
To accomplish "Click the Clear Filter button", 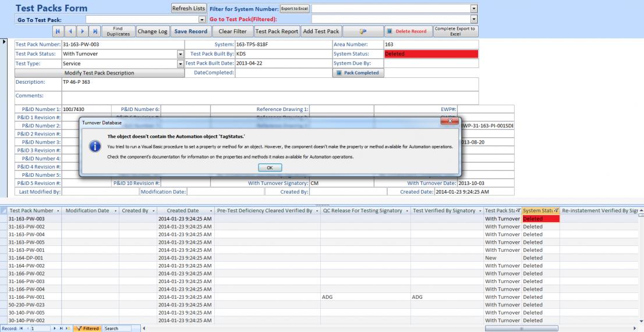I will (232, 31).
